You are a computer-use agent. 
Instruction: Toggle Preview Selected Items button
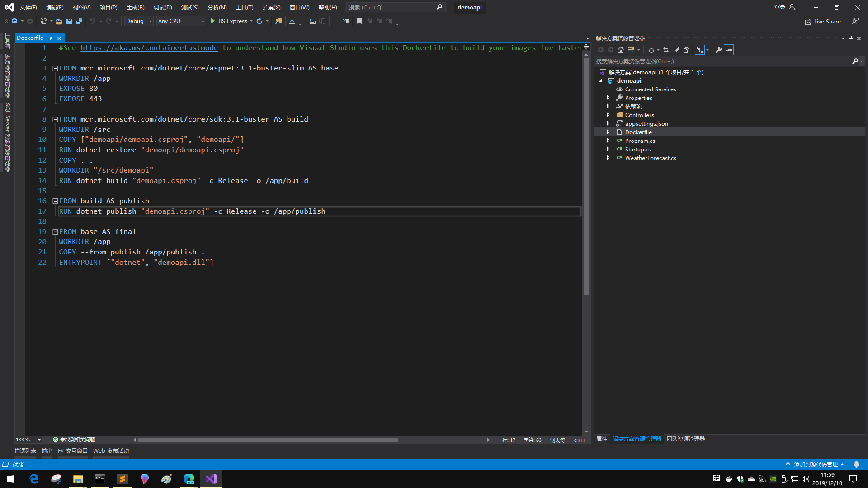(729, 50)
